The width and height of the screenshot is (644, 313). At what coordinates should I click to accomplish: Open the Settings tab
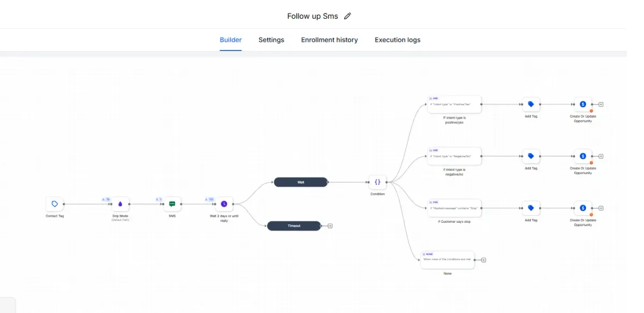tap(272, 40)
